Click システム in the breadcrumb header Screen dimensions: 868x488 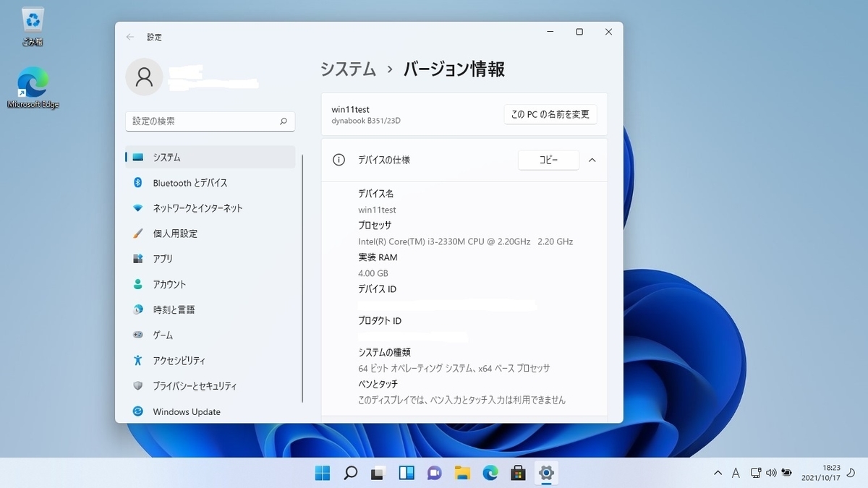349,69
